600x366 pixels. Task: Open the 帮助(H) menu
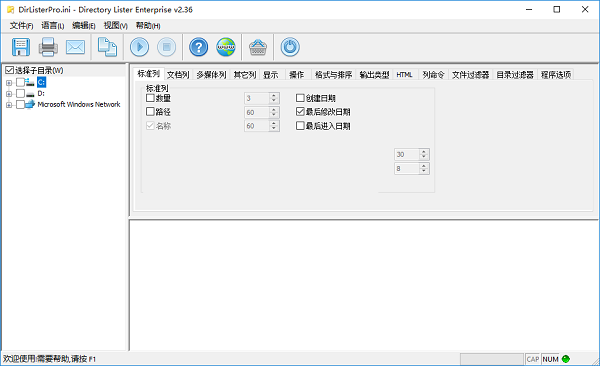point(148,26)
